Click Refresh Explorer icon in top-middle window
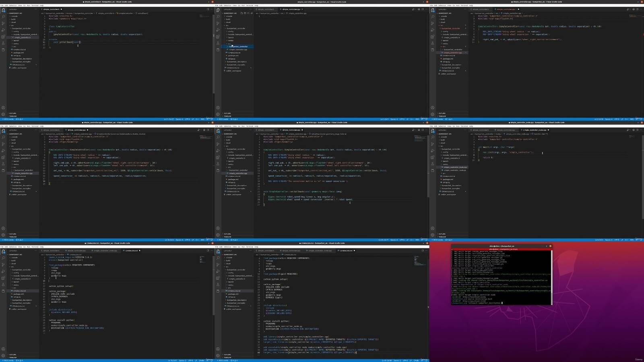 pos(248,13)
